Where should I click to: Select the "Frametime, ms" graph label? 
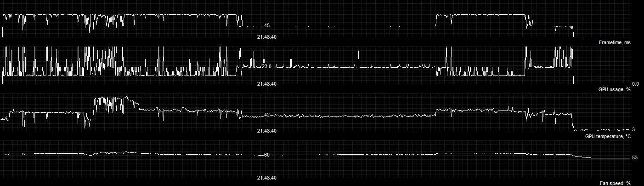click(x=615, y=42)
